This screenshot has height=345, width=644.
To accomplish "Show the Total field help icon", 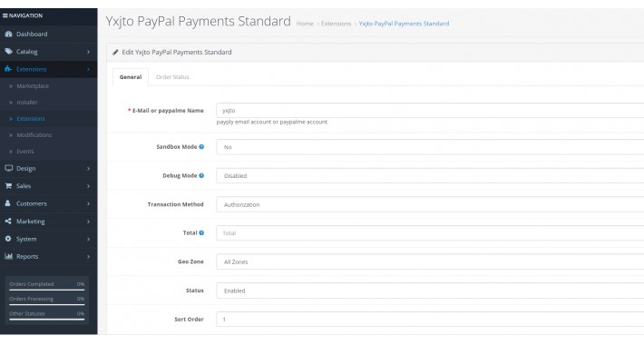I will pyautogui.click(x=201, y=232).
